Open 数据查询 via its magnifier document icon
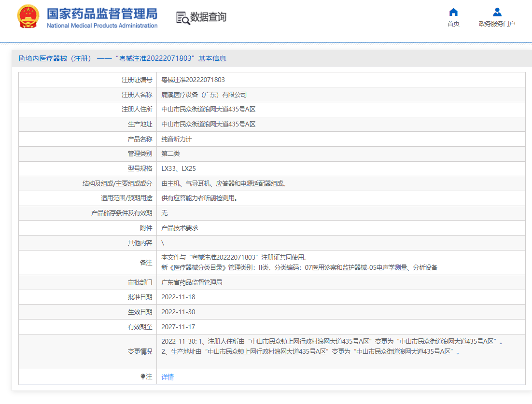The width and height of the screenshot is (532, 404). pos(184,17)
